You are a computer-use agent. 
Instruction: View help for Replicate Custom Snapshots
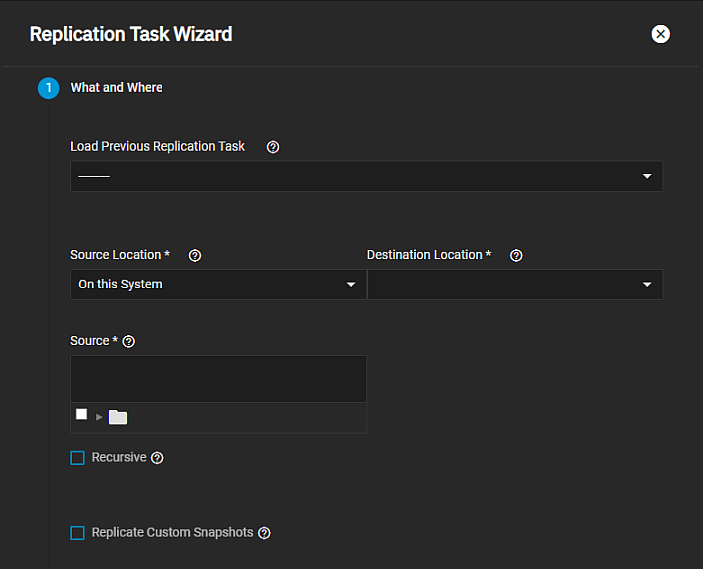(x=264, y=533)
